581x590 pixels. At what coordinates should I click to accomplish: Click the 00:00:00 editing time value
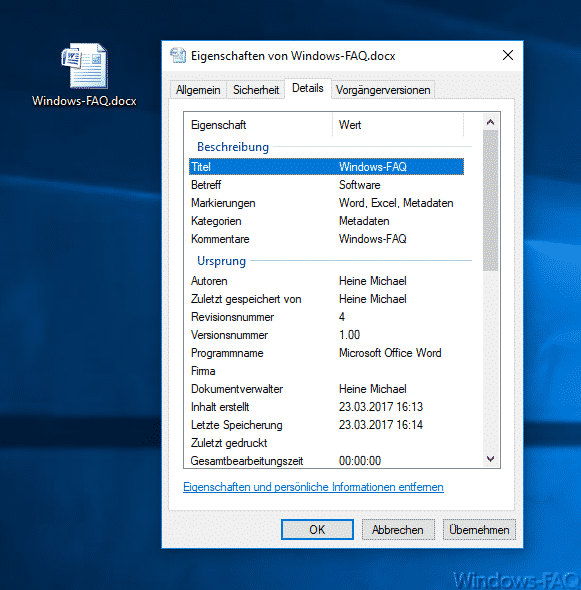pos(360,461)
